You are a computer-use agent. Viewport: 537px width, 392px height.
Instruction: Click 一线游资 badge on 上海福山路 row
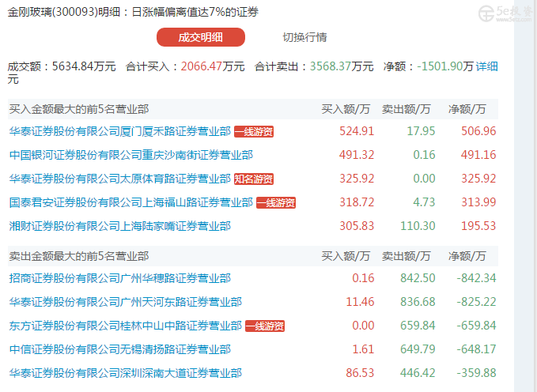[x=276, y=202]
